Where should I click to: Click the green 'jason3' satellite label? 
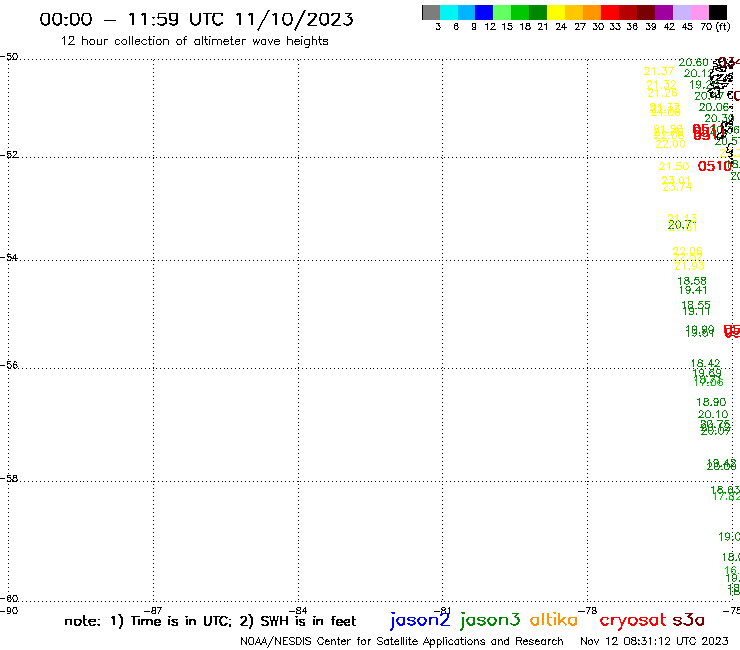(x=490, y=620)
